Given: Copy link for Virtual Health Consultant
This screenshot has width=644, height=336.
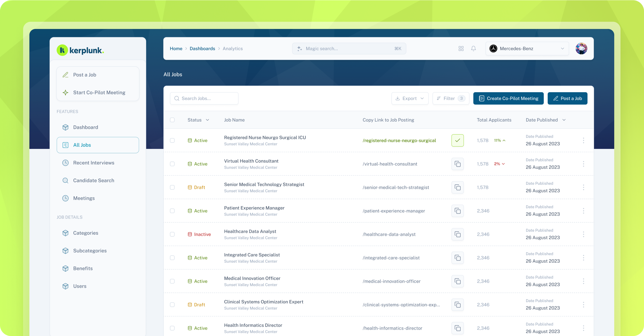Looking at the screenshot, I should pos(457,164).
